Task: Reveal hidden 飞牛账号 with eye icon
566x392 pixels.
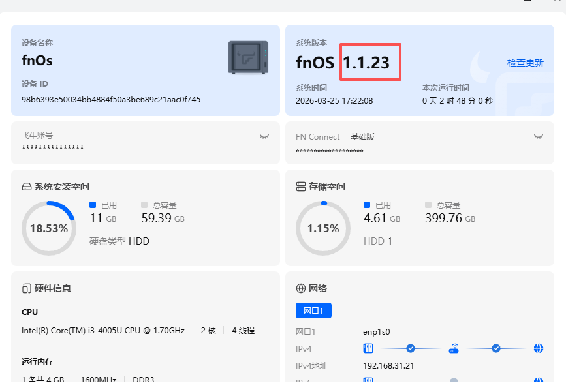Action: pyautogui.click(x=264, y=136)
